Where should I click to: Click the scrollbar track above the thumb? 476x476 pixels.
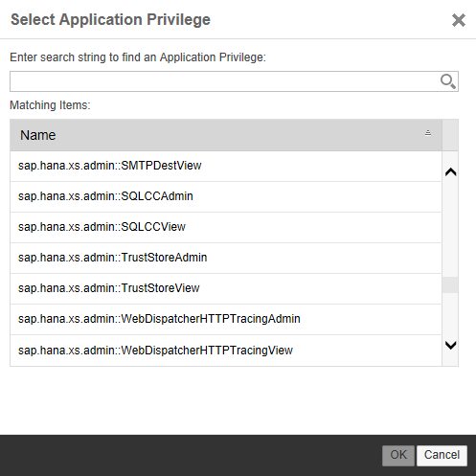(450, 228)
